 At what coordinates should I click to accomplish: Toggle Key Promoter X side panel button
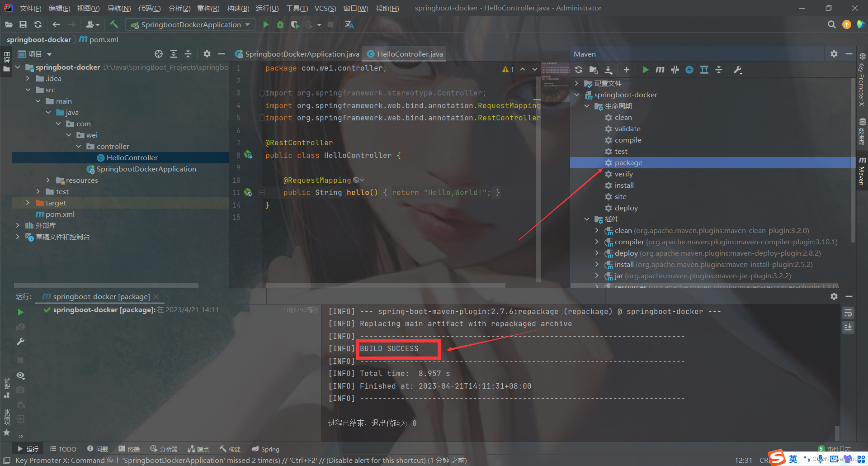(x=862, y=80)
